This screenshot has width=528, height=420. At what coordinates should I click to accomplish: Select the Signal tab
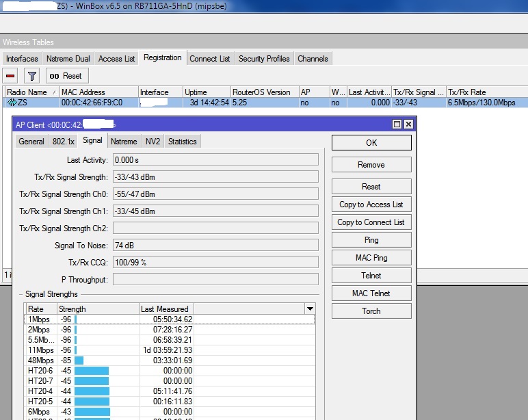pyautogui.click(x=92, y=140)
